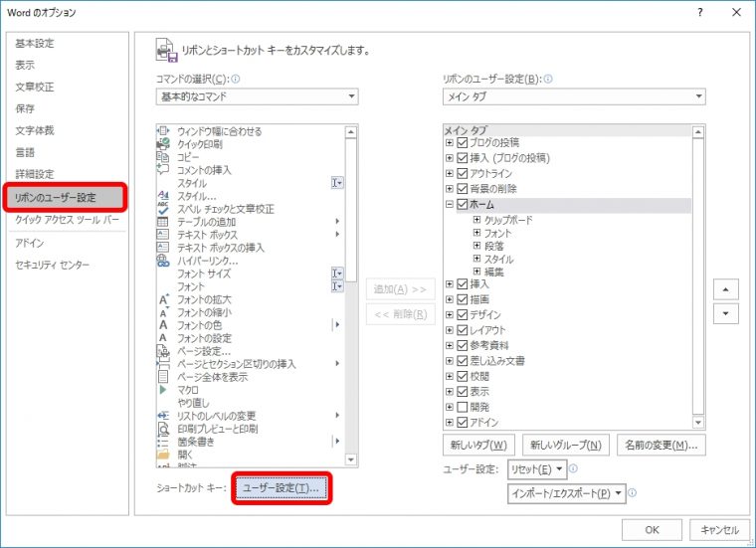Image resolution: width=756 pixels, height=548 pixels.
Task: Select the フォントの縮小 icon
Action: pyautogui.click(x=163, y=312)
